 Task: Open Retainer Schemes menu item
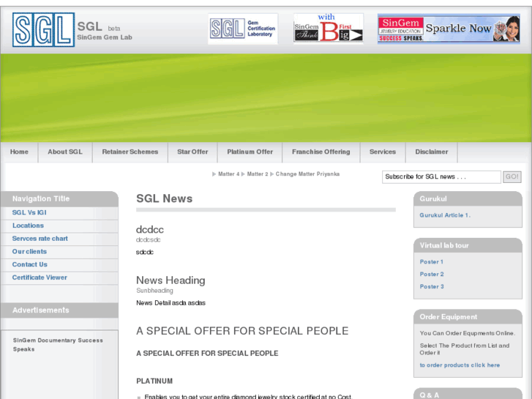[130, 152]
